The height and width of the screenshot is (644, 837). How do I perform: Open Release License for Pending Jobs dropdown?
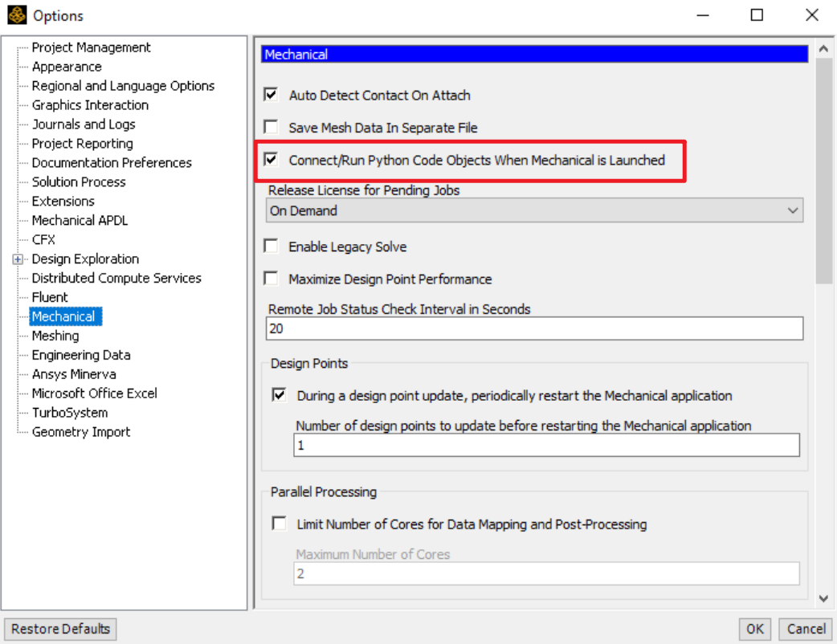[x=534, y=210]
